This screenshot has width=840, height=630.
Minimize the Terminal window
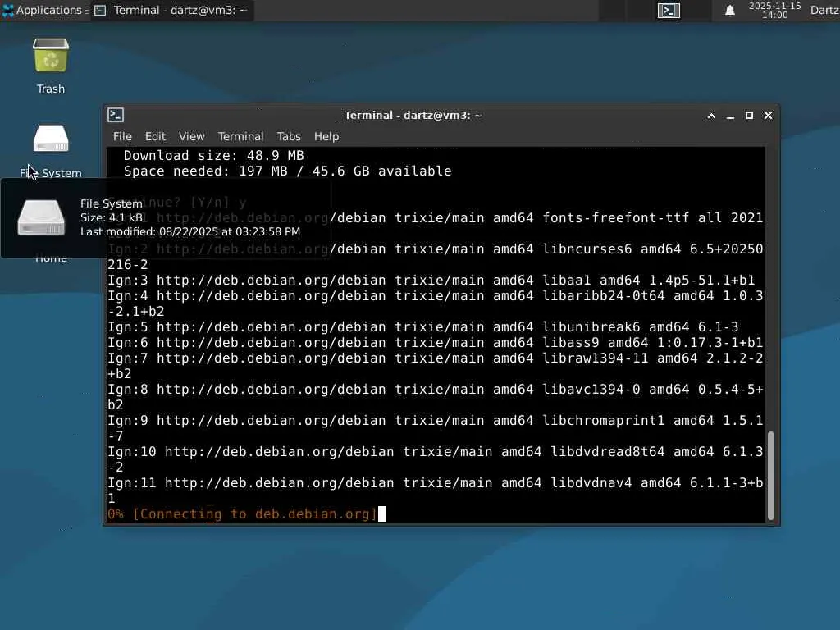pyautogui.click(x=730, y=116)
